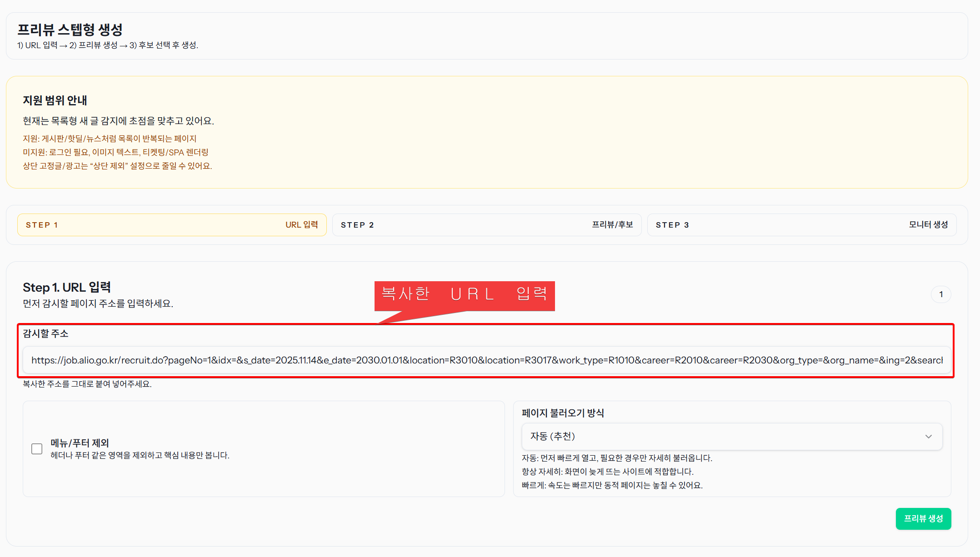Screen dimensions: 980x557
Task: Click the 미지원 로그인 필요 notice line
Action: coord(115,152)
